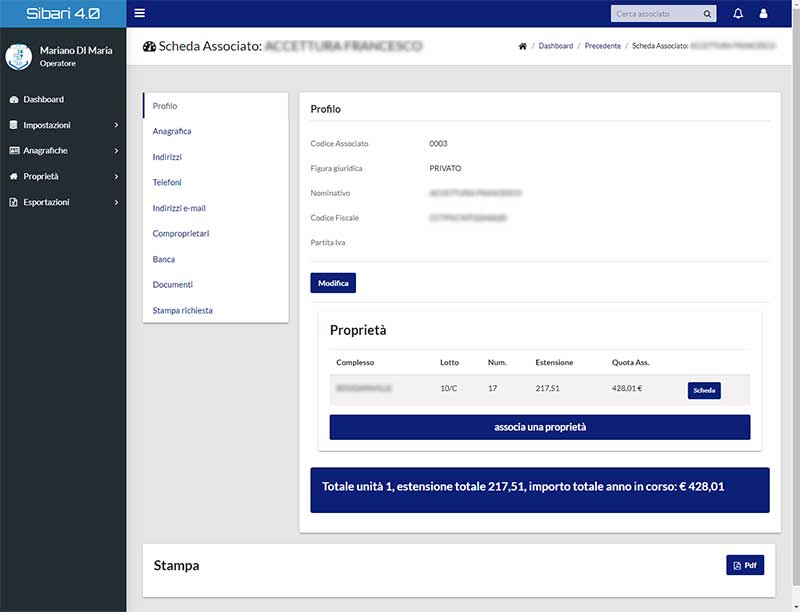Expand the Esportazioni submenu chevron
The width and height of the screenshot is (800, 612).
116,202
